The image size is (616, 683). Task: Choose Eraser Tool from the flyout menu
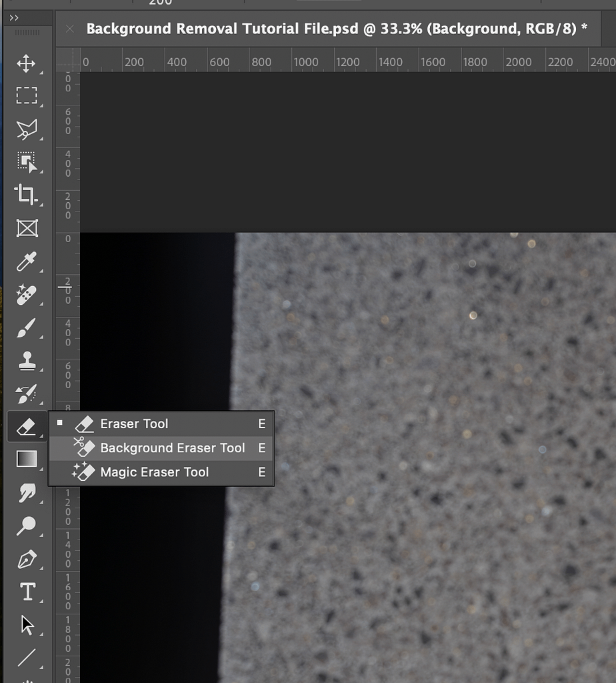point(134,424)
